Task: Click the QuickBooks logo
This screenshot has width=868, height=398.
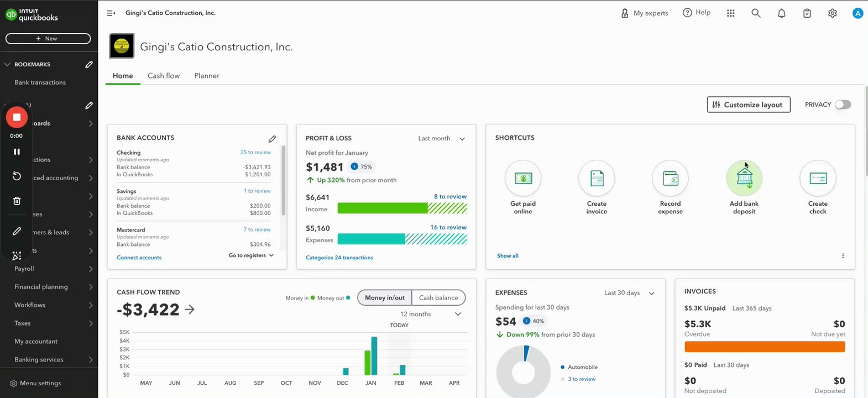Action: tap(32, 14)
